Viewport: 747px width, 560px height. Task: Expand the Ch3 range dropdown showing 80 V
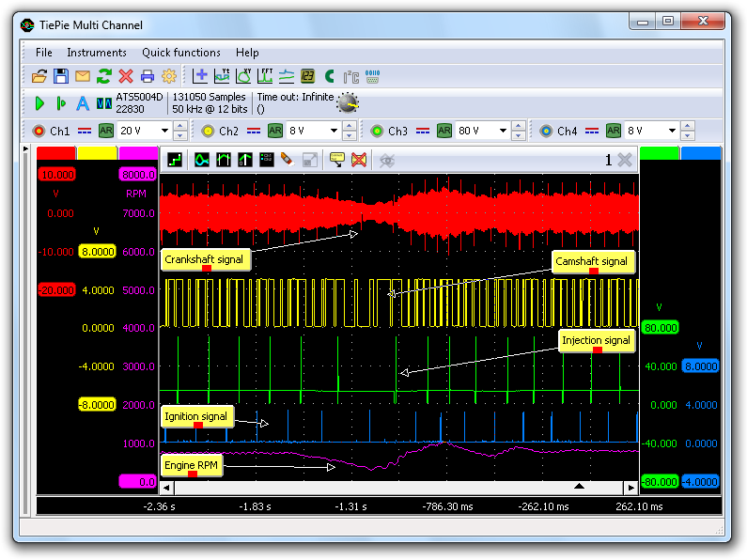click(x=504, y=131)
